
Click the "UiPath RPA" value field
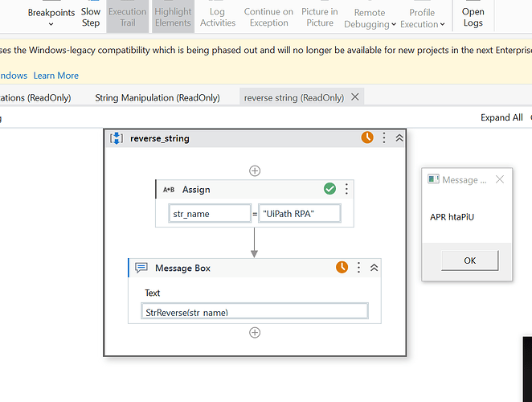click(300, 214)
